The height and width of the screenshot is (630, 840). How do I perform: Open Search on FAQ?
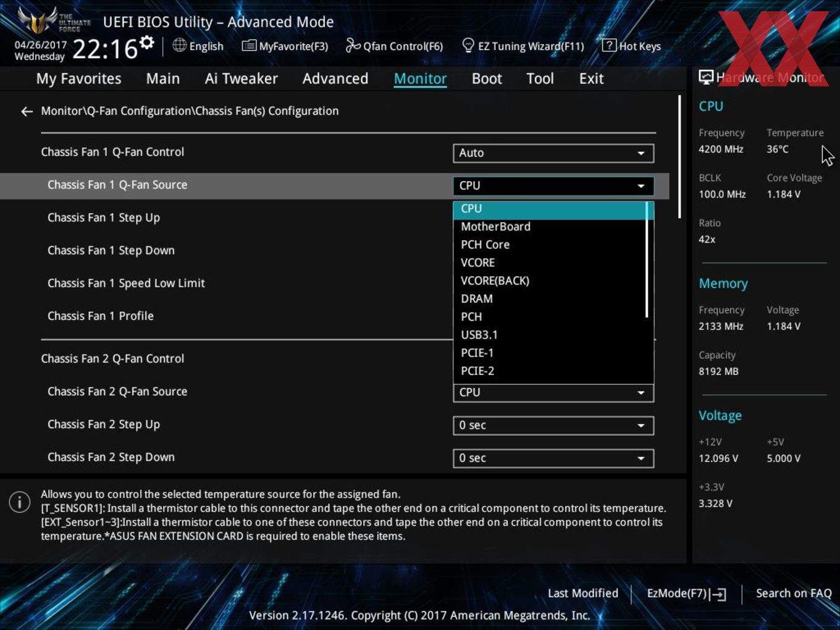tap(794, 593)
